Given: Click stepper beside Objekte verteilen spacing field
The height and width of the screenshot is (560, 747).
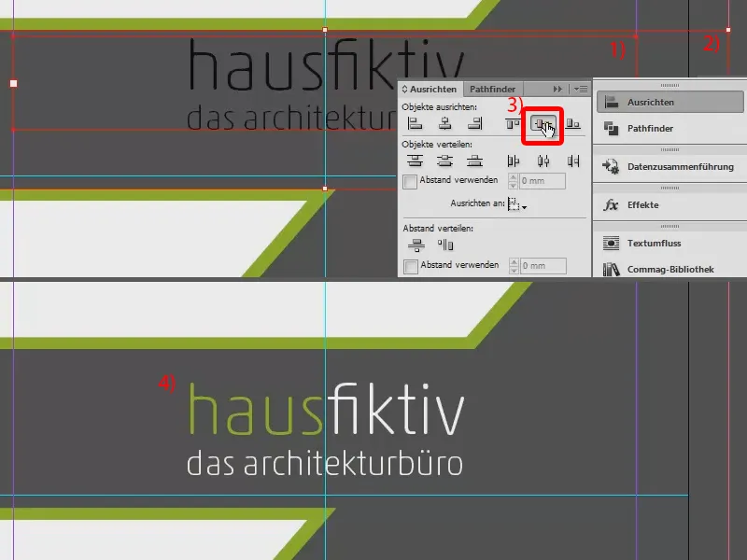Looking at the screenshot, I should 513,181.
